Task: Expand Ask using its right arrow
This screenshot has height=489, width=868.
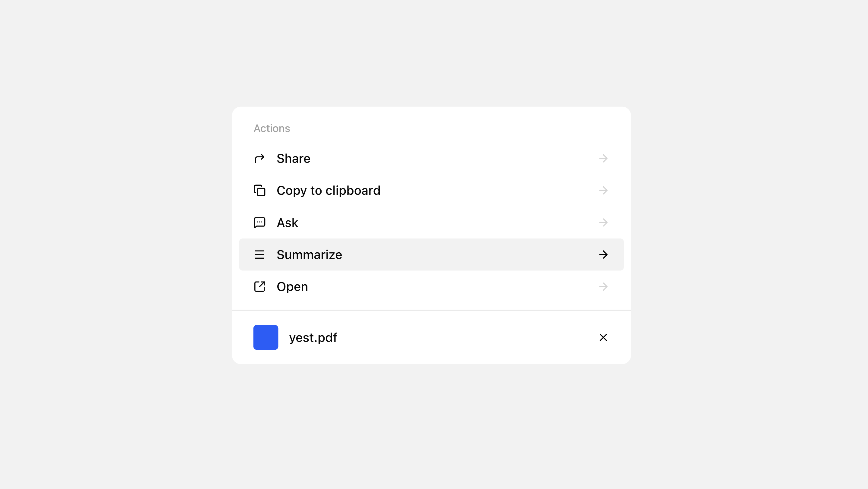Action: (603, 222)
